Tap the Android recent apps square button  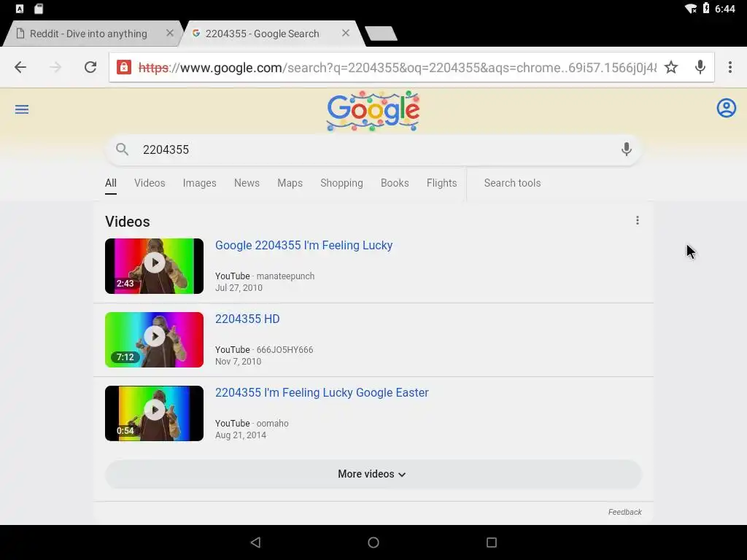click(x=492, y=542)
